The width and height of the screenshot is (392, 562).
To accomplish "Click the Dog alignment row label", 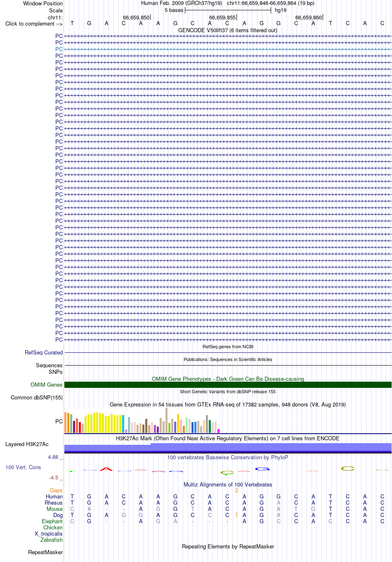I will pos(58,515).
